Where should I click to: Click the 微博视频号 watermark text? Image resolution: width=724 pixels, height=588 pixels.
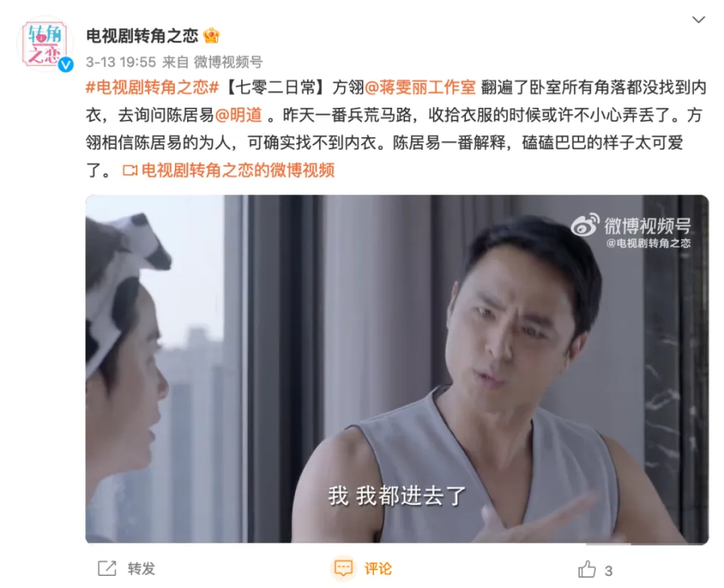click(648, 225)
